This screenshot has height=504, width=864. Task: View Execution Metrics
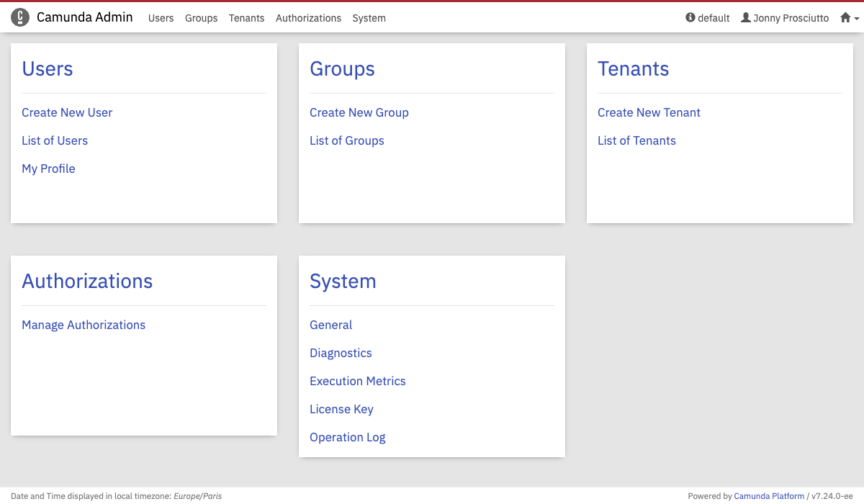click(357, 381)
